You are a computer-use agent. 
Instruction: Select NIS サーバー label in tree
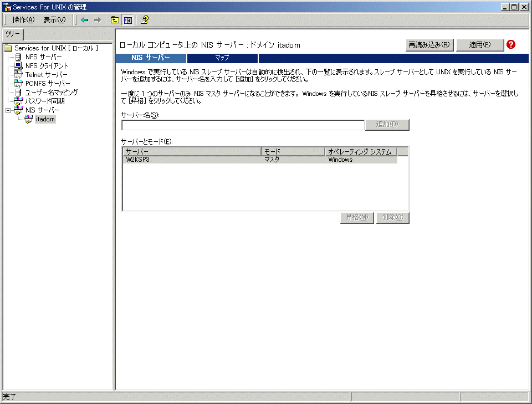[x=43, y=110]
